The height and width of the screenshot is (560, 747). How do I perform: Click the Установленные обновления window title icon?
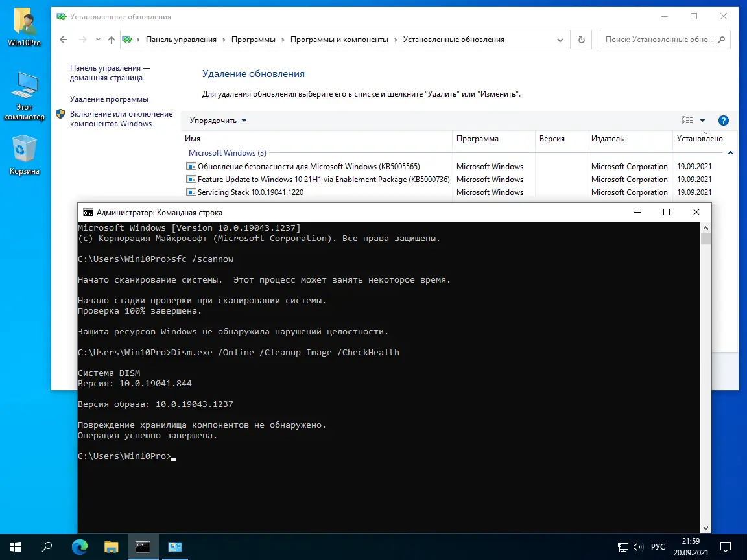tap(61, 17)
